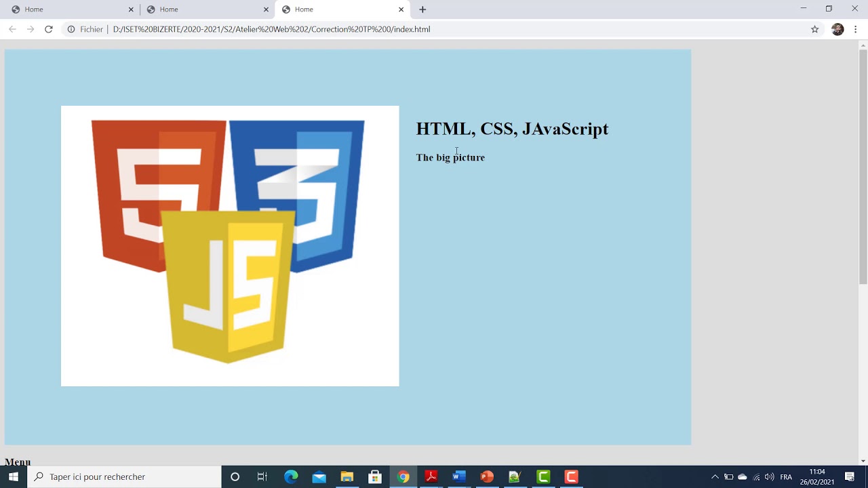The image size is (868, 488).
Task: Click the Menu heading at page bottom
Action: point(18,462)
